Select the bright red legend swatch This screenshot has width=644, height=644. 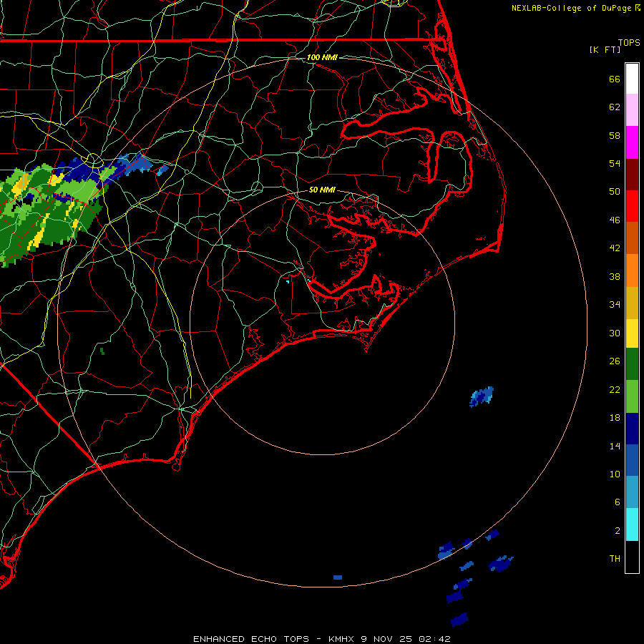click(x=632, y=206)
